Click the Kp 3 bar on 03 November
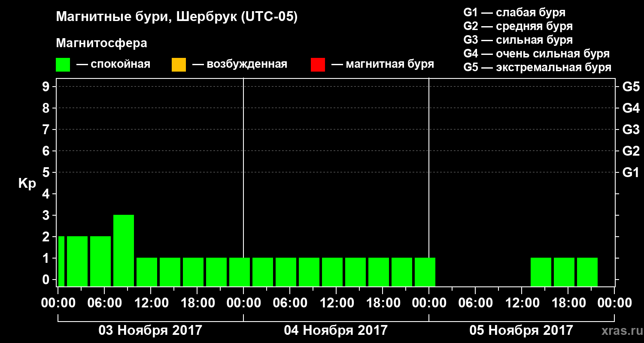Viewport: 644px width, 343px height. click(124, 250)
